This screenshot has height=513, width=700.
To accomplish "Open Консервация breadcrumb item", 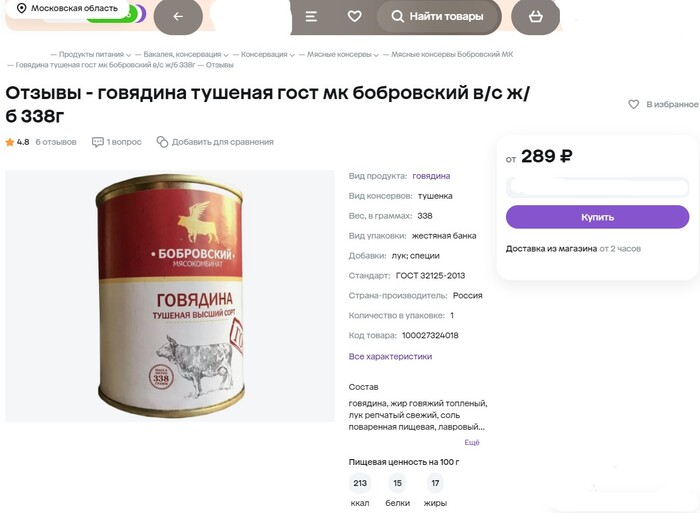I will [x=264, y=54].
